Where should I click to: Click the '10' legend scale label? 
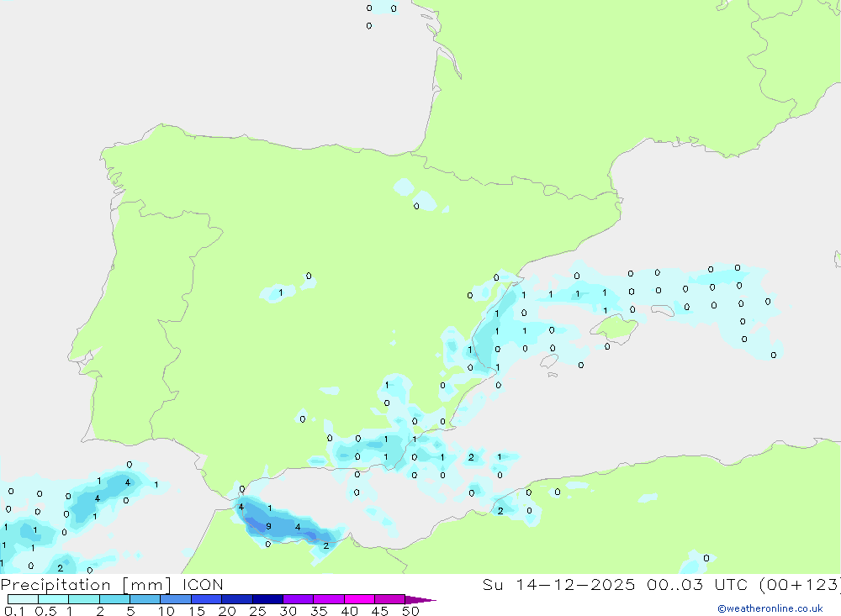[x=166, y=611]
